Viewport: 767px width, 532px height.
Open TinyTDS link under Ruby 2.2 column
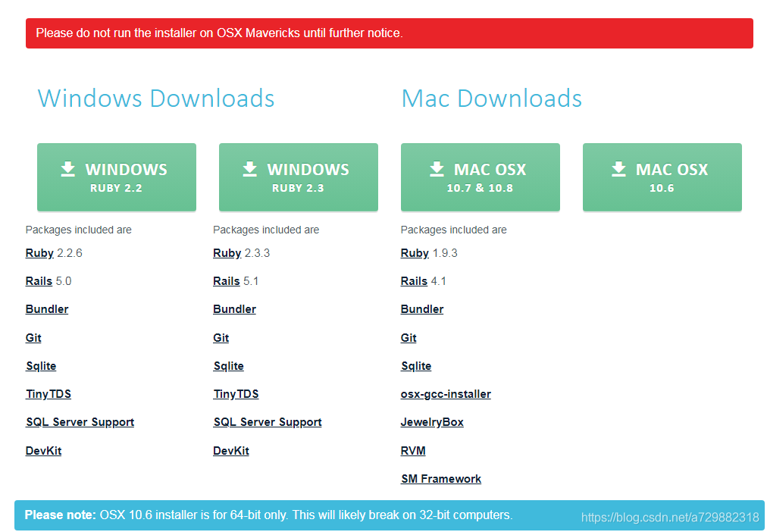click(x=49, y=393)
